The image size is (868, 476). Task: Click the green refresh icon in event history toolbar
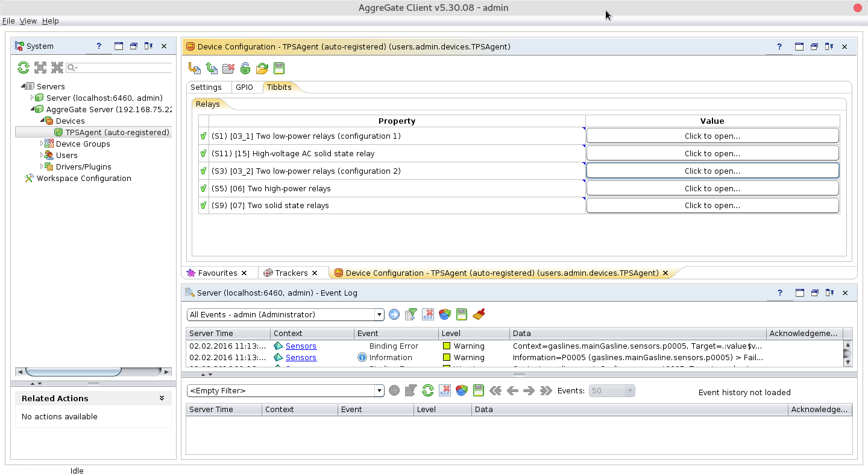pyautogui.click(x=428, y=390)
